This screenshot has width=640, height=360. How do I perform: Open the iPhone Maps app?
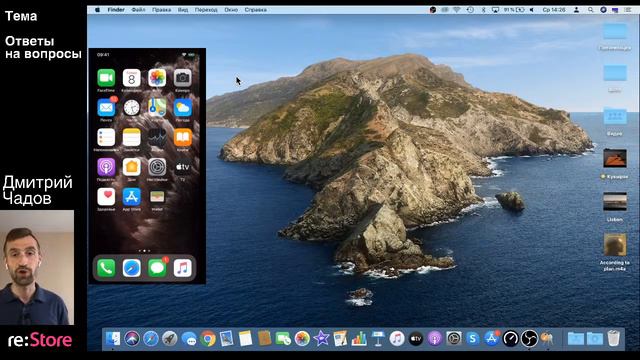pos(157,108)
